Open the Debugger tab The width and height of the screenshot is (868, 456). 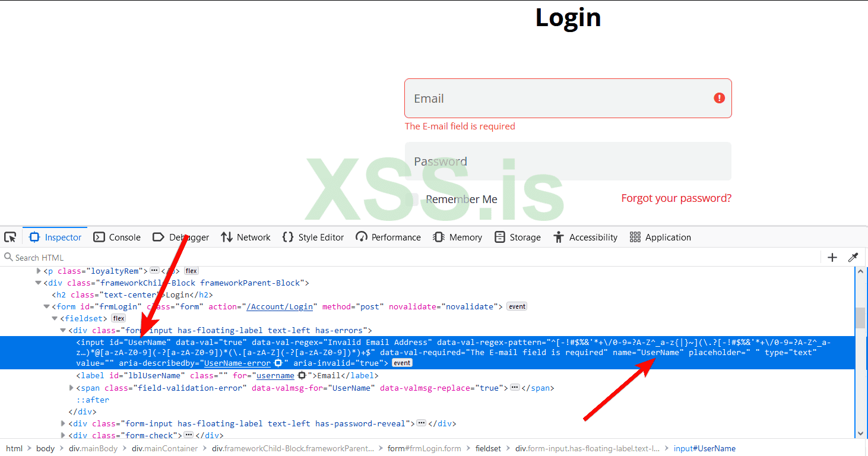click(180, 237)
